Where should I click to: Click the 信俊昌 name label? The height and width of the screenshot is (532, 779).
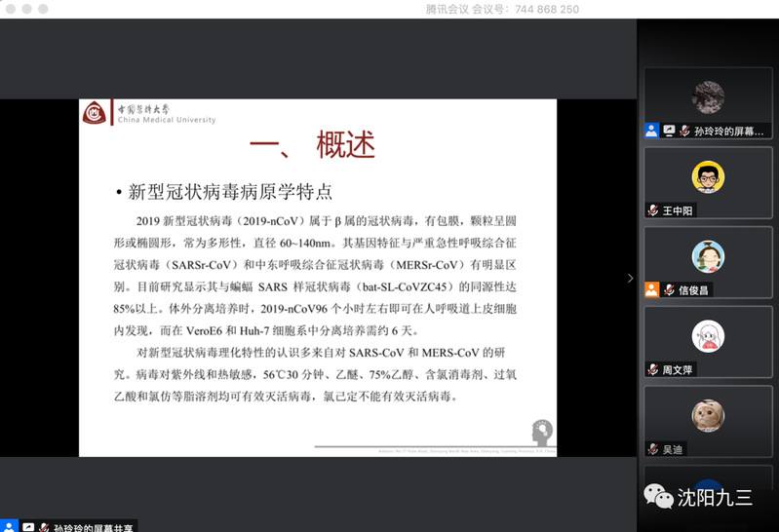(694, 290)
